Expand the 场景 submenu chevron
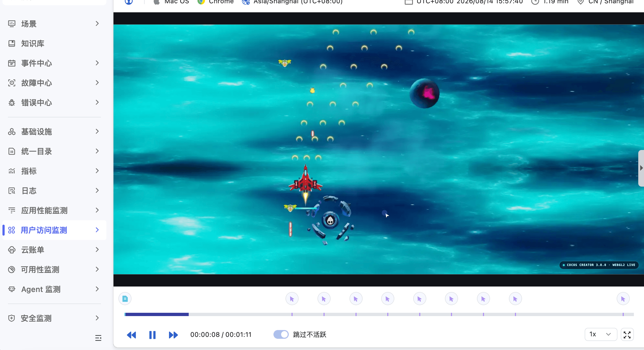This screenshot has width=644, height=350. coord(97,24)
